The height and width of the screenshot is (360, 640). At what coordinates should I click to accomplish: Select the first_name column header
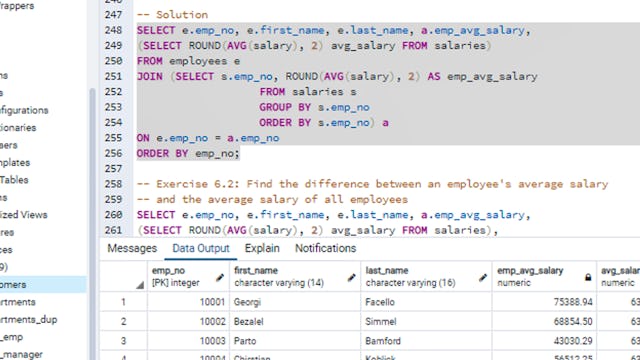pos(295,276)
